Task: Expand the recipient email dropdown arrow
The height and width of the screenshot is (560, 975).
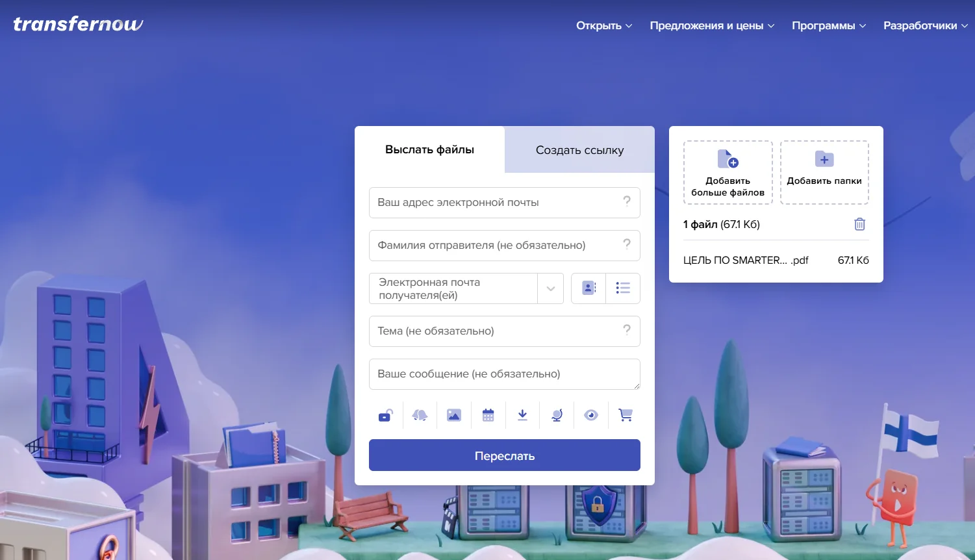Action: [x=550, y=289]
